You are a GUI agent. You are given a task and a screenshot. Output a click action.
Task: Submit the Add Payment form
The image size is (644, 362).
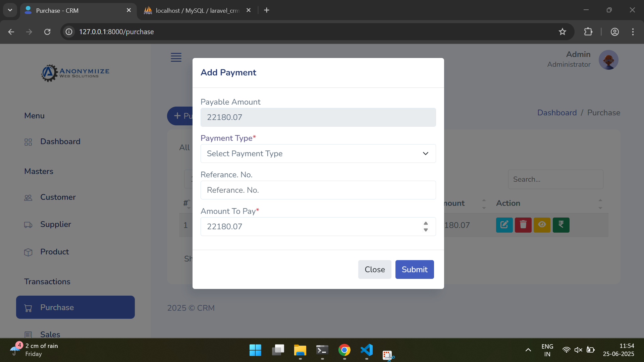(x=415, y=269)
